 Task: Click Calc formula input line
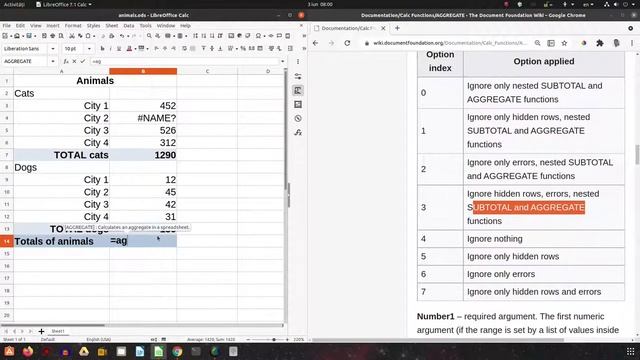pyautogui.click(x=184, y=61)
